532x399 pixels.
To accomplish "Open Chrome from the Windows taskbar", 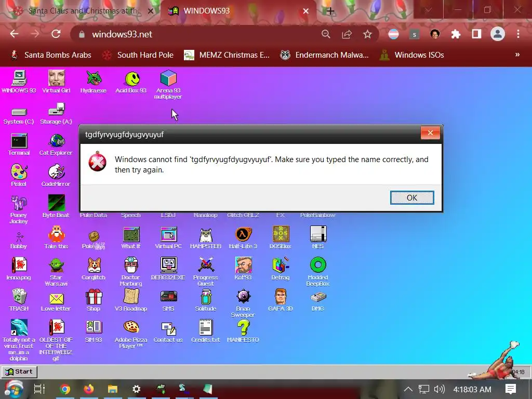I will (x=65, y=389).
